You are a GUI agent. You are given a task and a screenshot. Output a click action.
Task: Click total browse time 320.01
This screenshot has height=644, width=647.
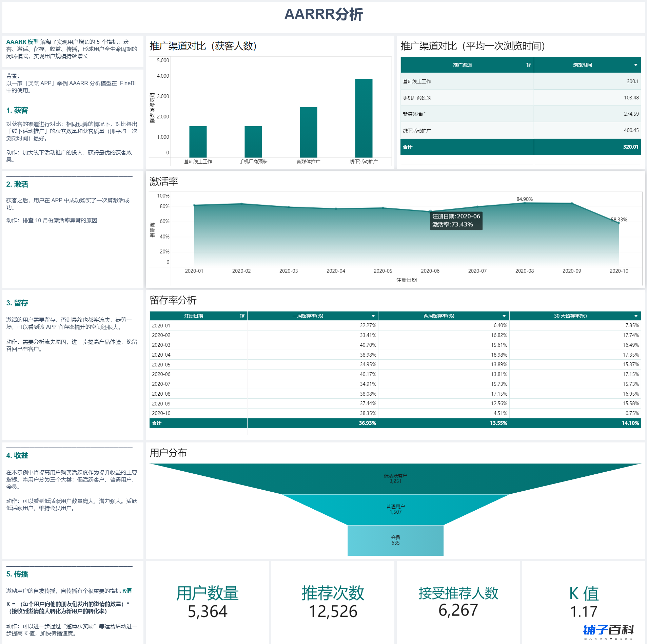(x=631, y=147)
